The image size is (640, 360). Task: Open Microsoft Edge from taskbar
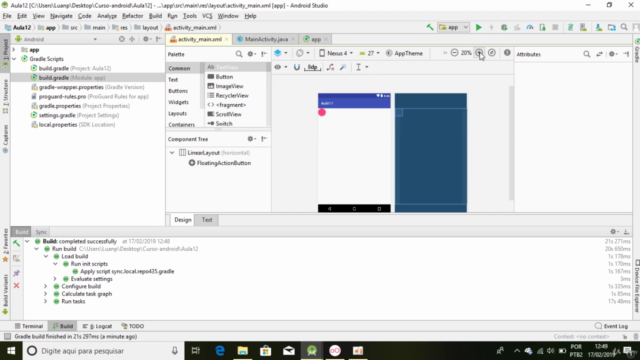[x=220, y=351]
